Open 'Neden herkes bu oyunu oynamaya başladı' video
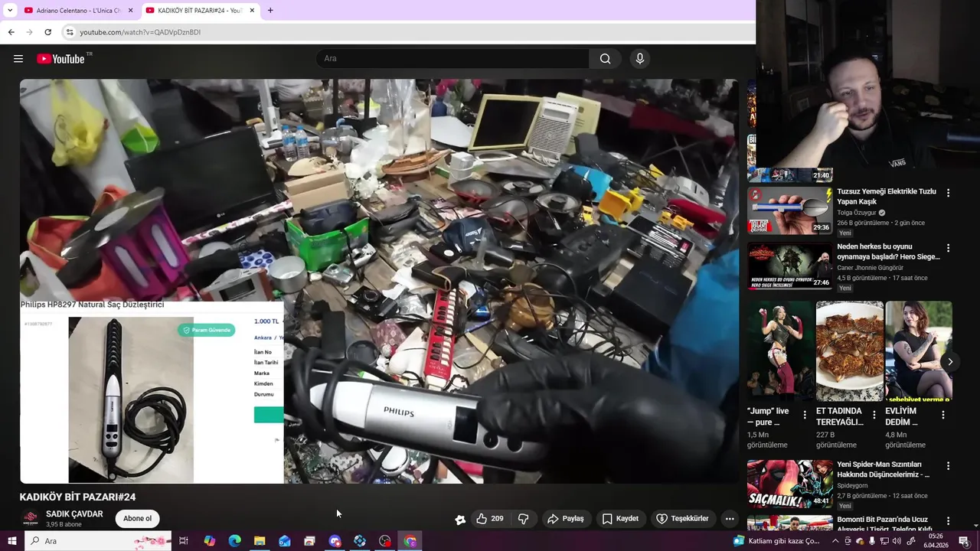The height and width of the screenshot is (551, 980). pyautogui.click(x=888, y=252)
